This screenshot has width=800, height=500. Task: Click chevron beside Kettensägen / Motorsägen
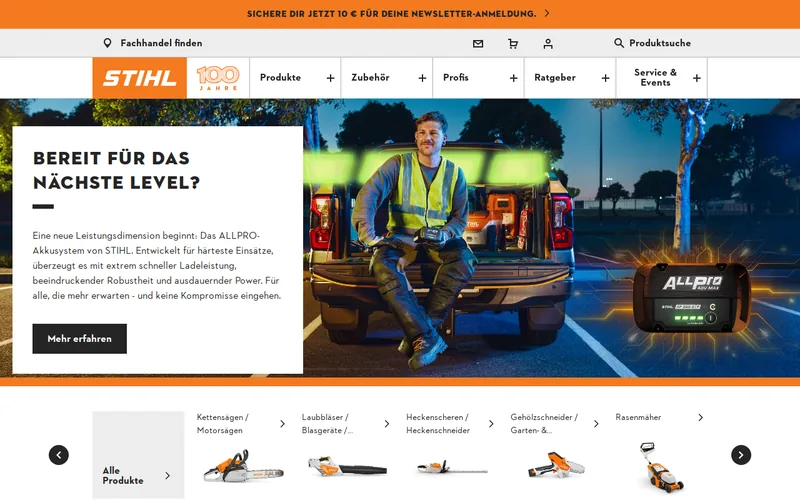click(282, 423)
